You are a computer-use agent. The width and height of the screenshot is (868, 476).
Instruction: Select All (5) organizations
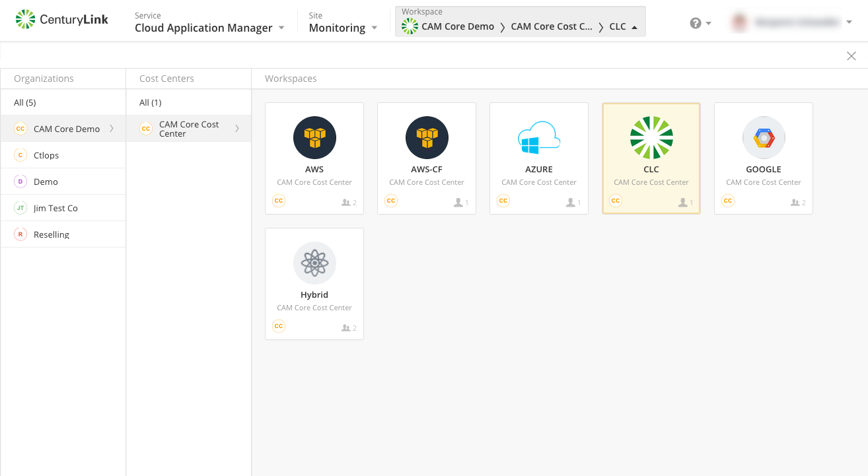[63, 102]
